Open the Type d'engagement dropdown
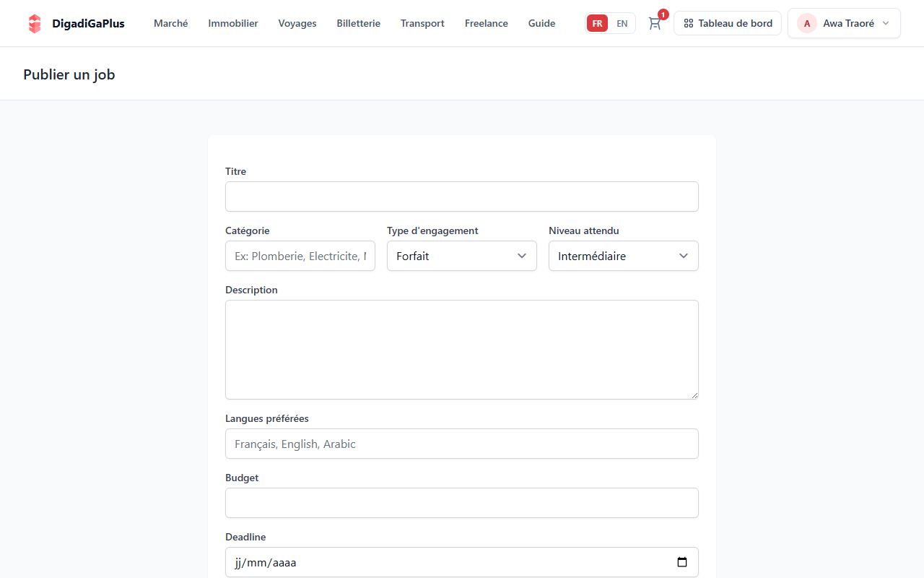The image size is (924, 578). coord(462,256)
